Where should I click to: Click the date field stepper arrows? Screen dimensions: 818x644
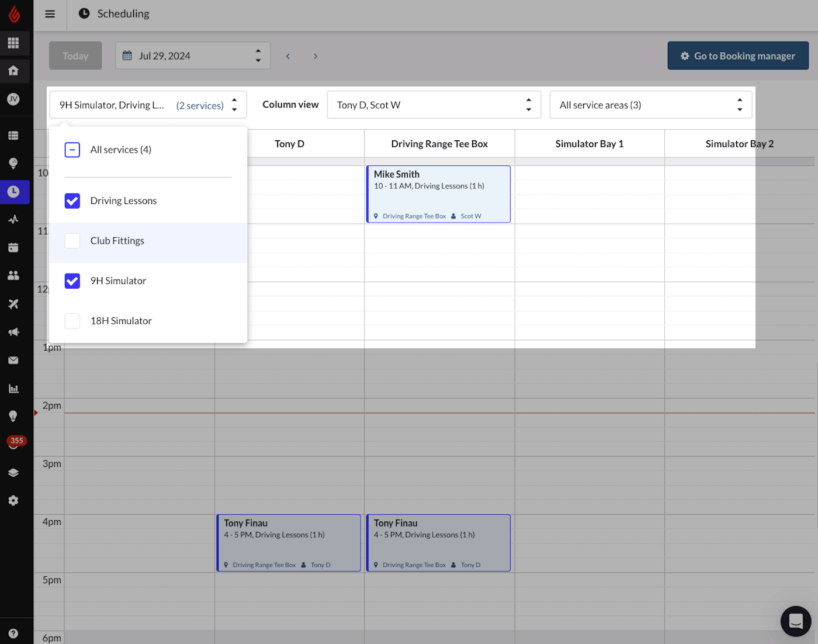pyautogui.click(x=258, y=56)
